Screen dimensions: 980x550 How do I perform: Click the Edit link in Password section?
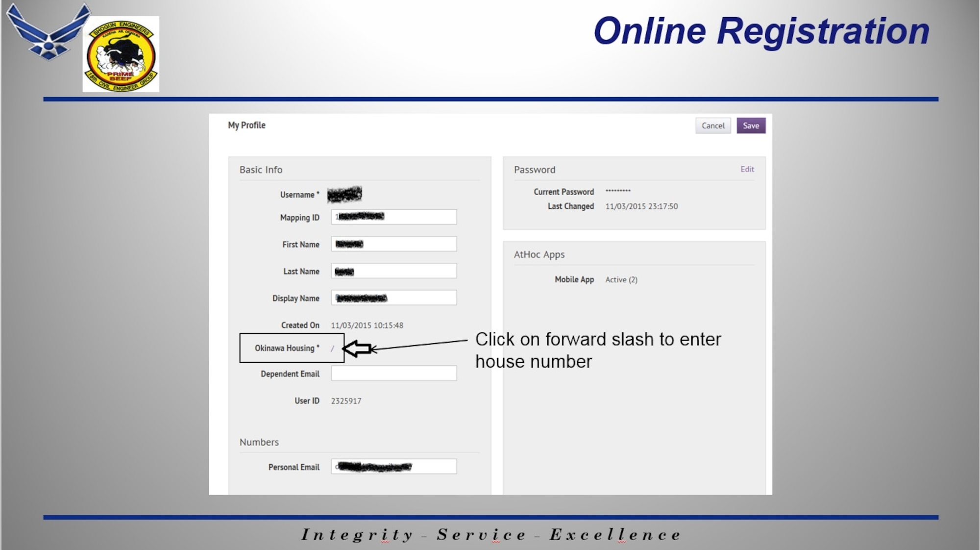(x=747, y=170)
